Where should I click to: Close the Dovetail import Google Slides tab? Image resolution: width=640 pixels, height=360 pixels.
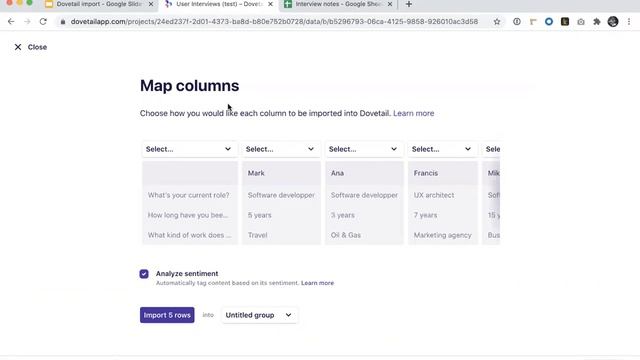[x=151, y=4]
